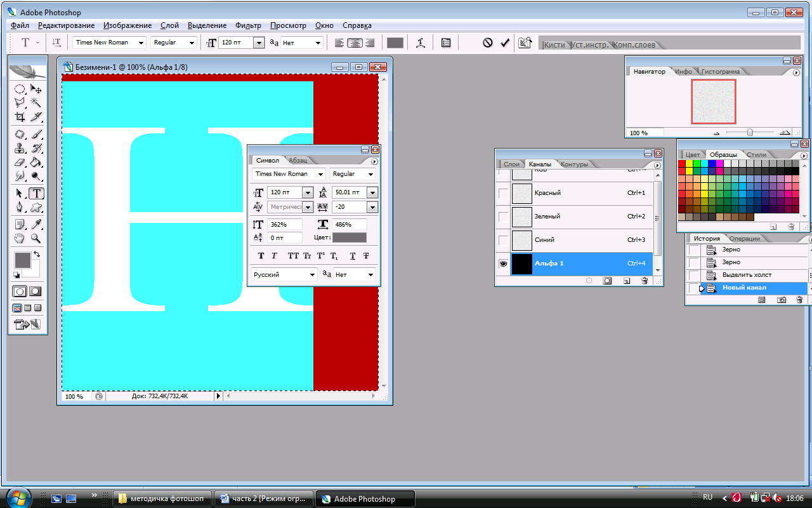Select the History Brush tool
Viewport: 812px width, 508px height.
36,149
